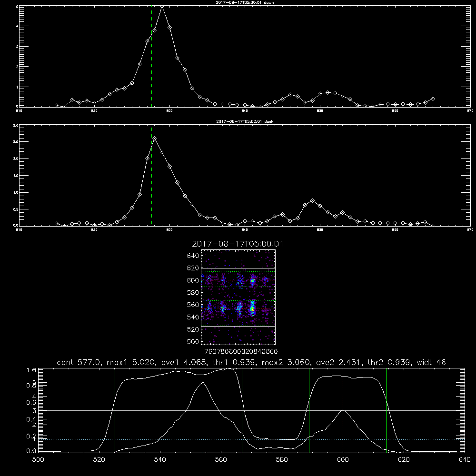The height and width of the screenshot is (476, 476).
Task: Click the secondary bump peak near 849 in the dusk plot
Action: click(x=313, y=201)
